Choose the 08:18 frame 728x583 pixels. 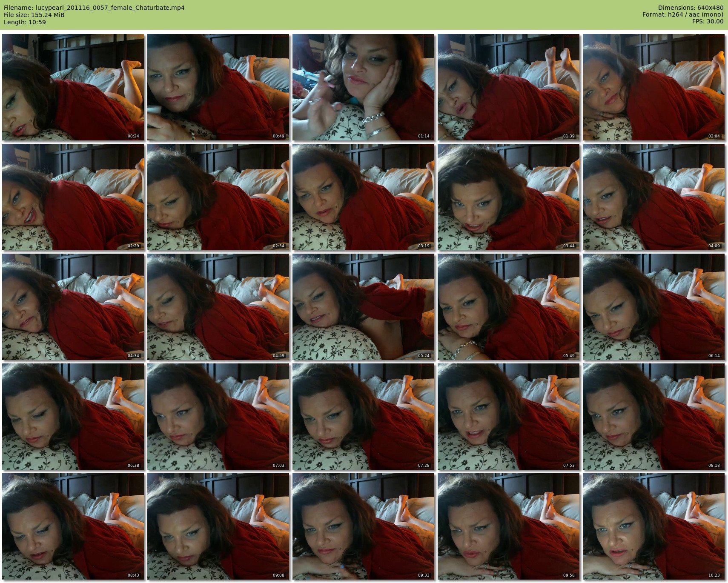[653, 417]
